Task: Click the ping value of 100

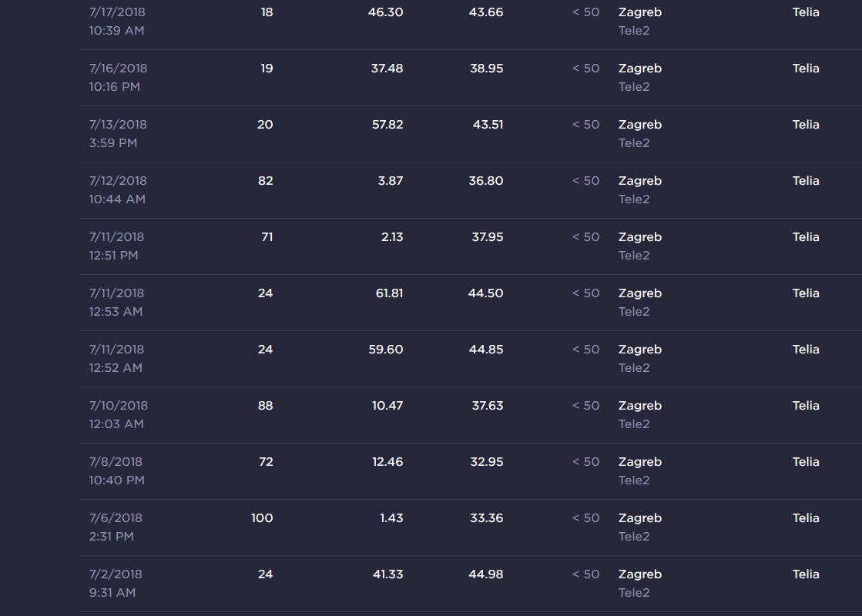Action: click(262, 518)
